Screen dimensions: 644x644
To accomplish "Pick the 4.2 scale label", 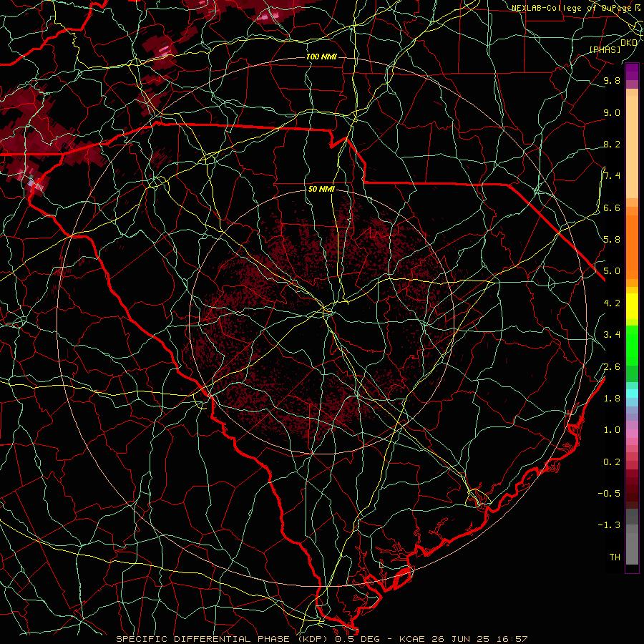I will [x=612, y=303].
